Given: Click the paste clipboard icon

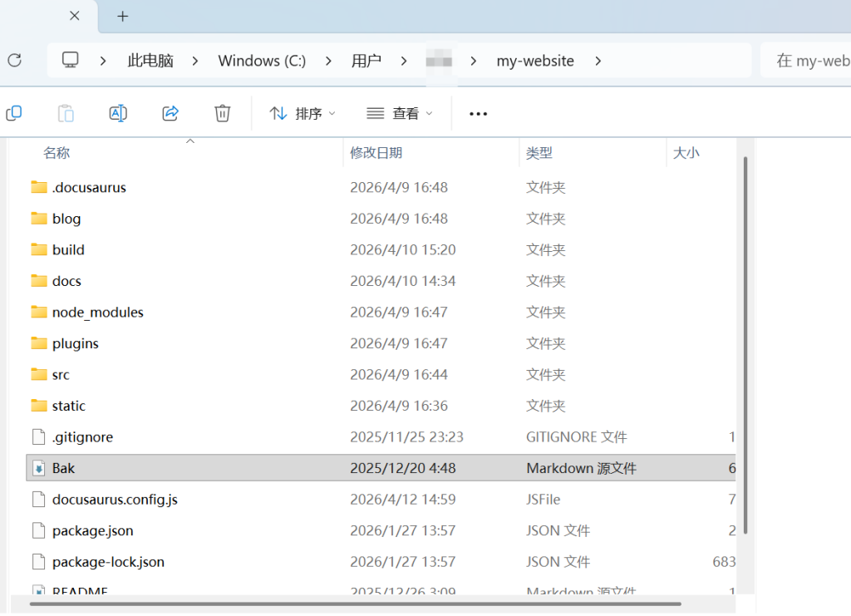Looking at the screenshot, I should coord(66,113).
